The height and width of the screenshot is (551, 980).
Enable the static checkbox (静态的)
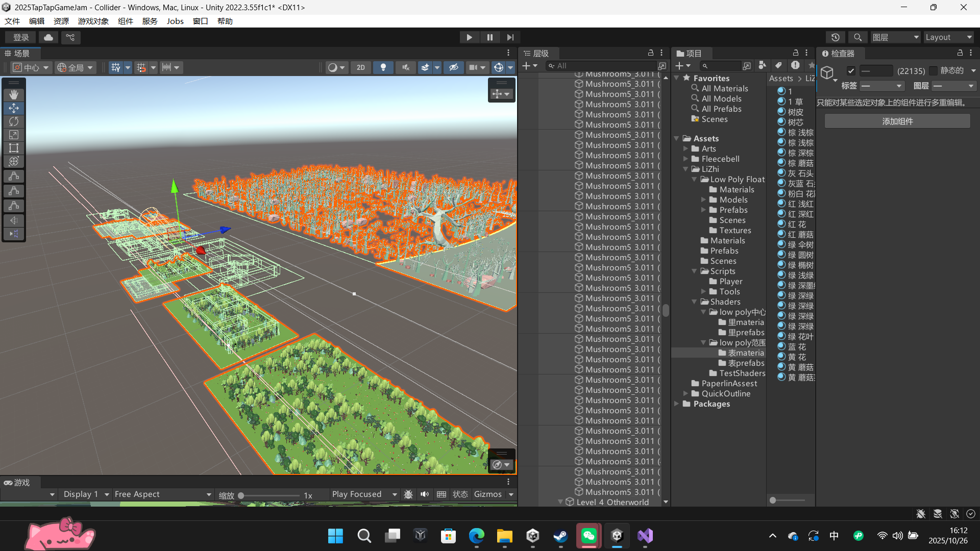(933, 71)
